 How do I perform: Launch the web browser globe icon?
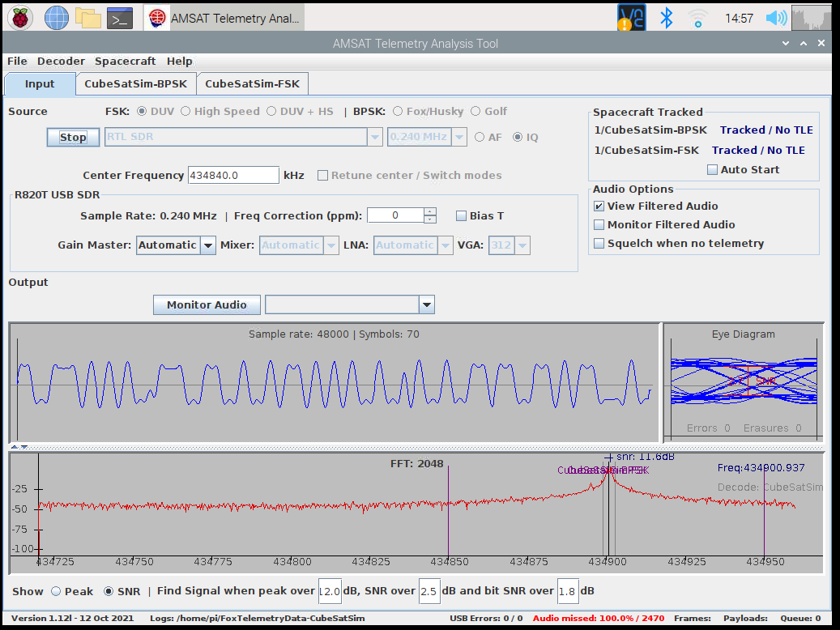click(x=56, y=17)
